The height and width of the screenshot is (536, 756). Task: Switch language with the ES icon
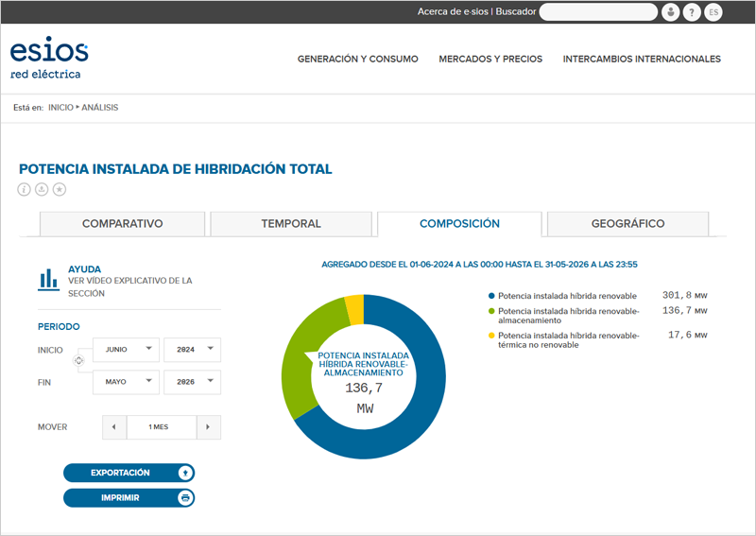713,12
